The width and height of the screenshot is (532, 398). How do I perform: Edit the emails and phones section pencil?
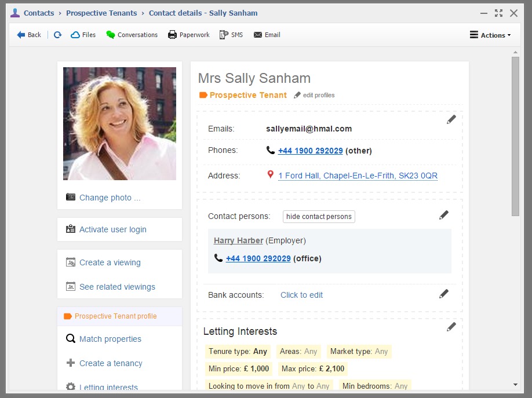(451, 119)
